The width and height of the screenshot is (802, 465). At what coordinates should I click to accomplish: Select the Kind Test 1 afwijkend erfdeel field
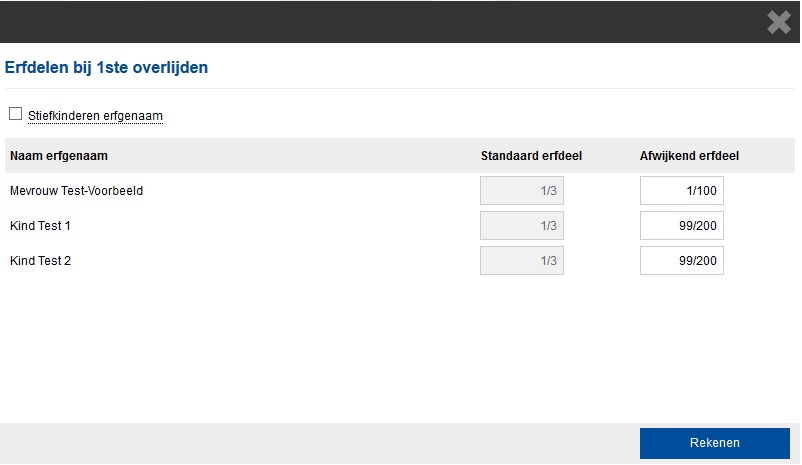point(681,226)
